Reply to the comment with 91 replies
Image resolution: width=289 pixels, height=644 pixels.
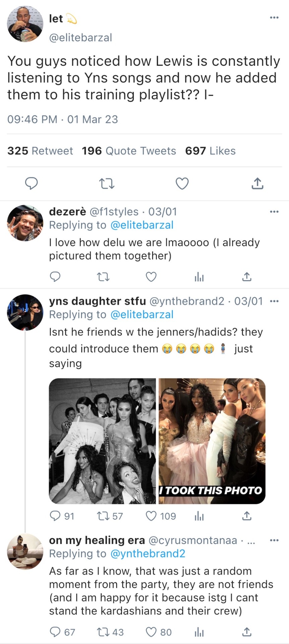click(x=55, y=516)
